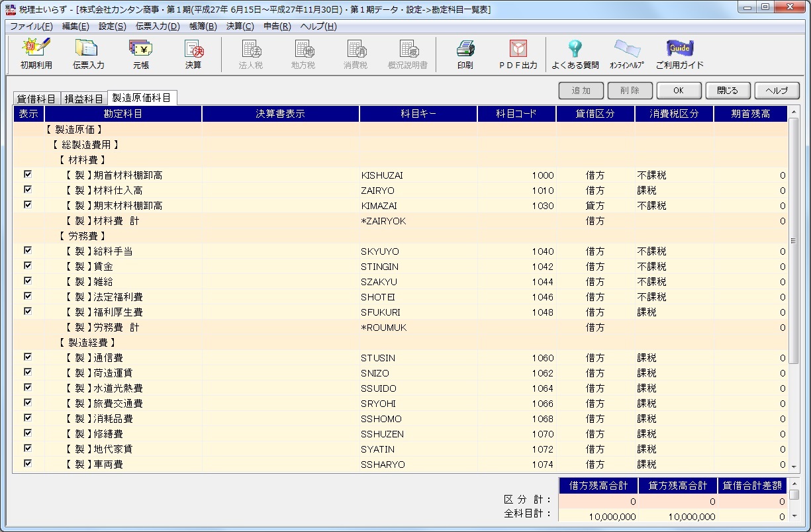
Task: Toggle display checkbox for 通信費 row
Action: pyautogui.click(x=28, y=357)
